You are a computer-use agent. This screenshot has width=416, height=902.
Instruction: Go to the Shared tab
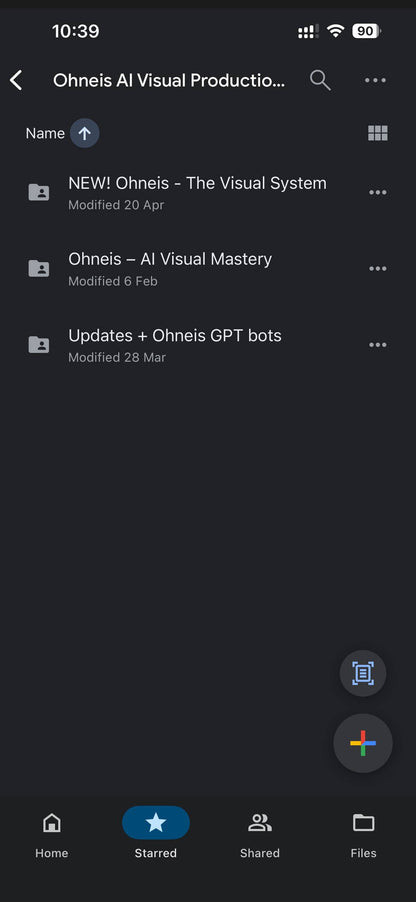pos(259,835)
